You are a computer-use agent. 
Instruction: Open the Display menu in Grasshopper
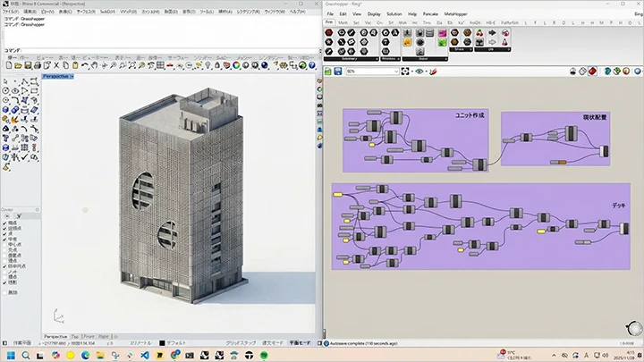[374, 14]
